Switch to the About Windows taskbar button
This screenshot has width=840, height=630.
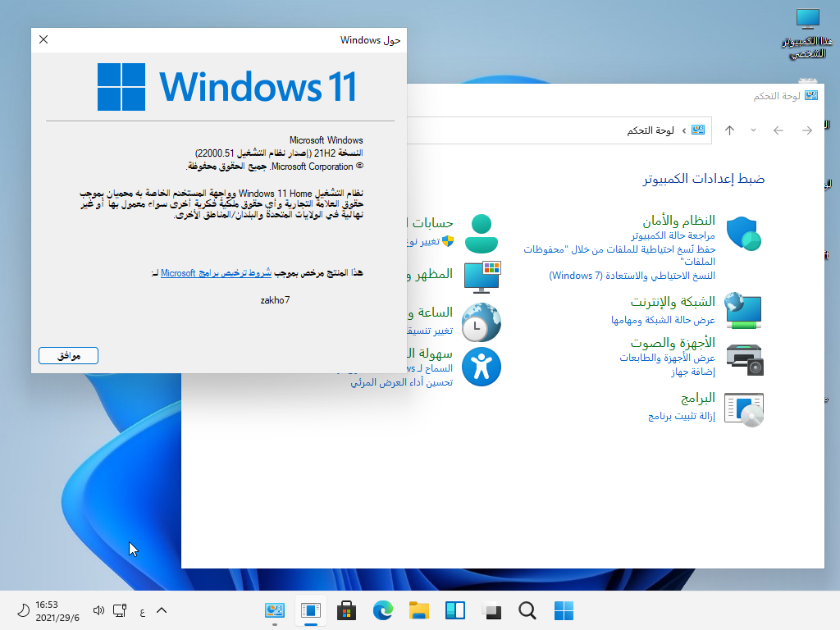point(311,610)
